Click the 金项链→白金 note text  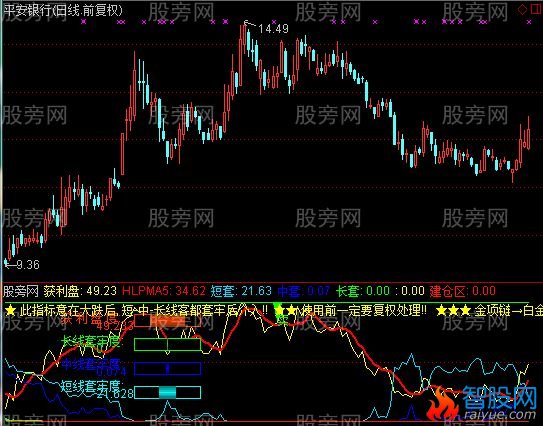[x=508, y=310]
